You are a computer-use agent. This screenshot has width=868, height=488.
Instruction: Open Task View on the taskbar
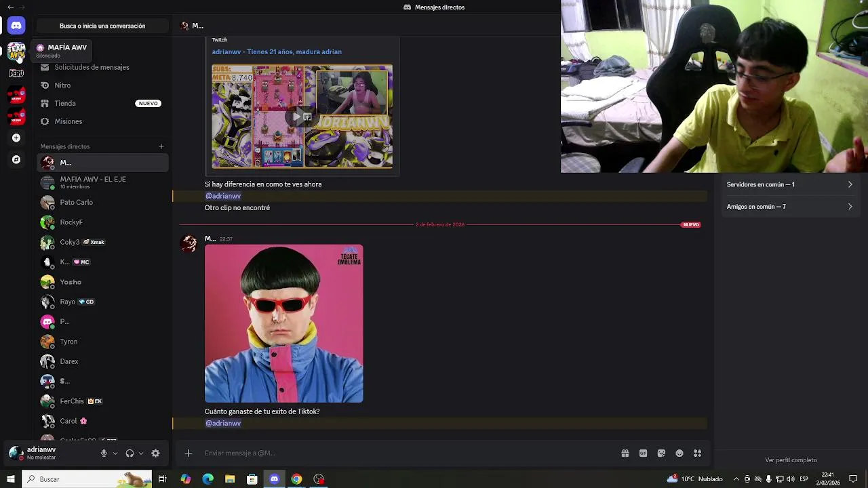pyautogui.click(x=163, y=479)
